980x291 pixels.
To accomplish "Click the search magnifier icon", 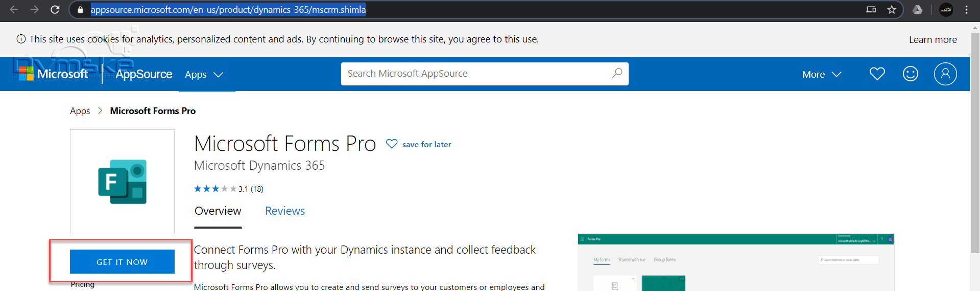I will coord(617,74).
